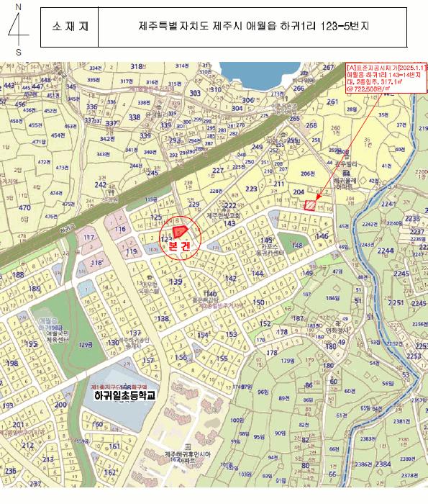Screen dimensions: 428x504
Task: Click the north-south compass arrow symbol
Action: (18, 30)
